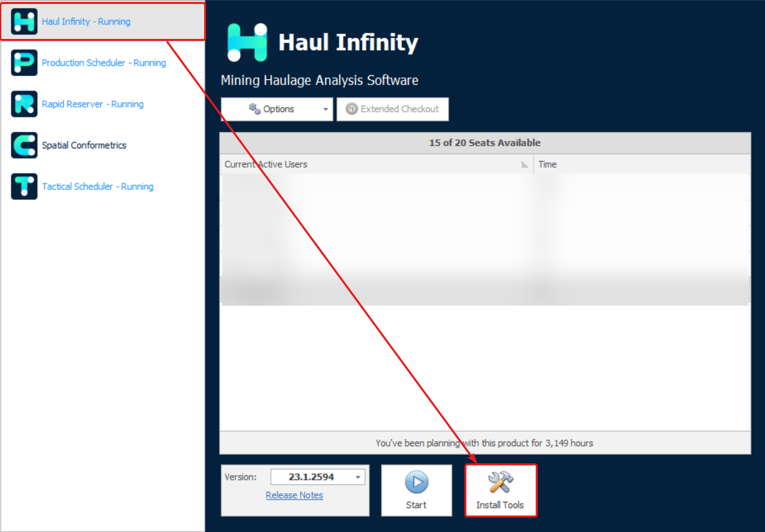
Task: Click the Tactical Scheduler sidebar icon
Action: click(24, 186)
